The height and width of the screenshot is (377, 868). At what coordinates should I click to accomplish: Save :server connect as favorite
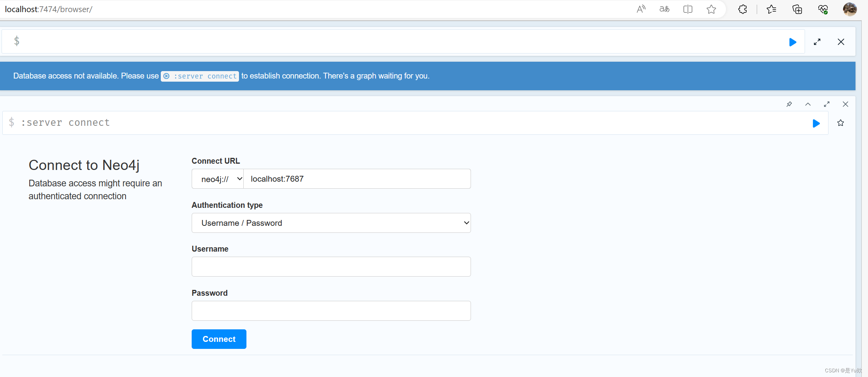(x=841, y=123)
